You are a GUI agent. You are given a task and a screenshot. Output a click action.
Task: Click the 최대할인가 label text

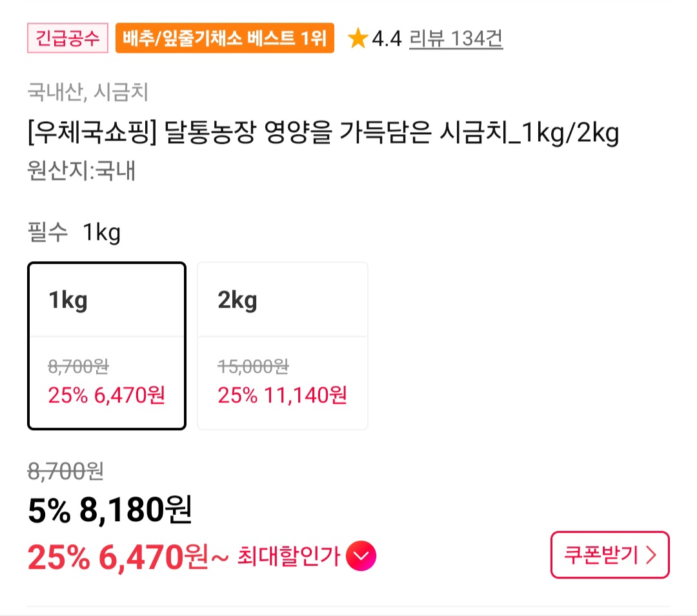coord(288,556)
